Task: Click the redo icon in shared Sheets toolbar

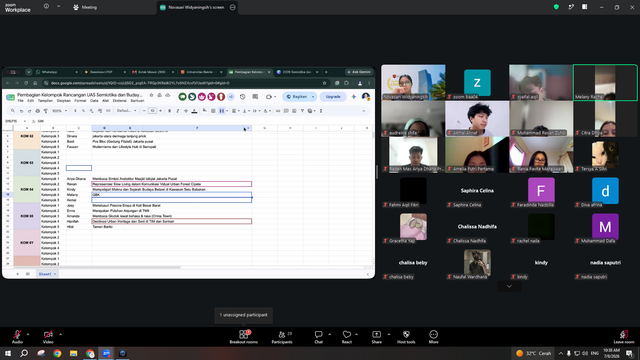Action: click(29, 111)
